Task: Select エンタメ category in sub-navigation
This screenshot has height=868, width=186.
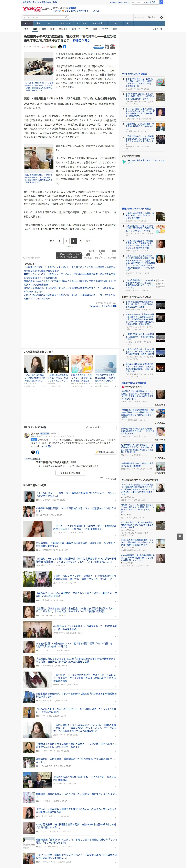Action: tap(63, 29)
